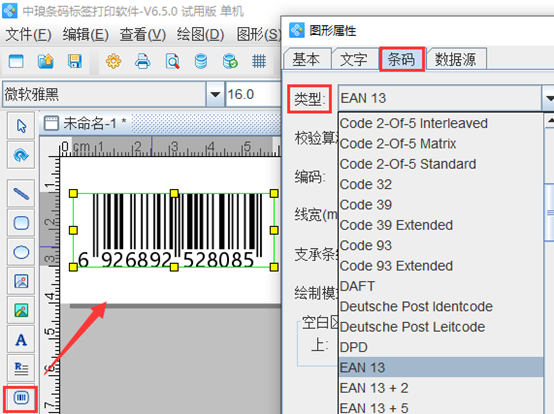Click the font name field 微软雅黑
554x414 pixels.
click(105, 94)
